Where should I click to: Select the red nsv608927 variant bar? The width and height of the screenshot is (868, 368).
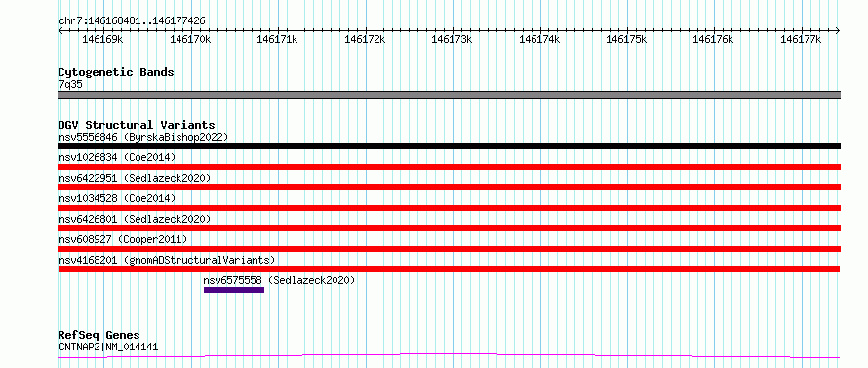click(450, 249)
